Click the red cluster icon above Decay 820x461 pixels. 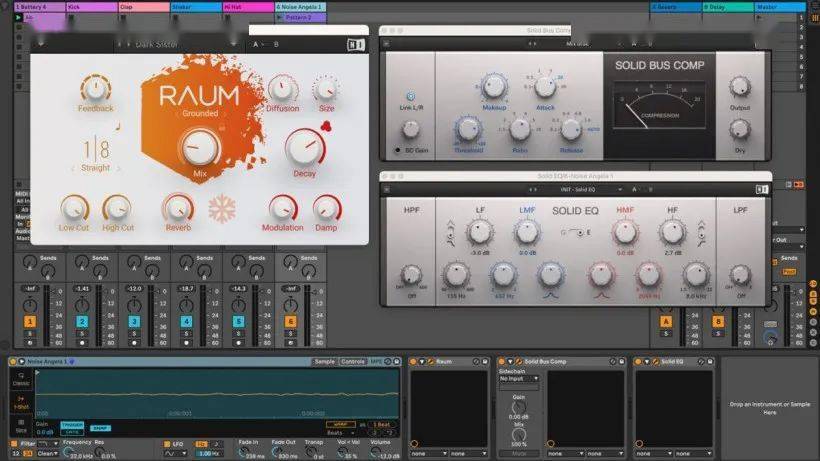click(x=325, y=125)
